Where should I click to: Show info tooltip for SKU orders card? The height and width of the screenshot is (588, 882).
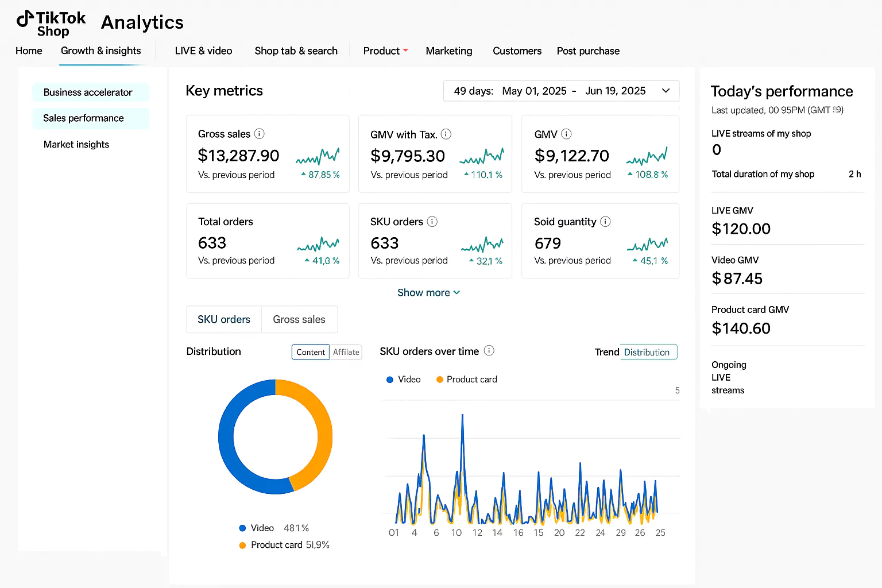[432, 222]
